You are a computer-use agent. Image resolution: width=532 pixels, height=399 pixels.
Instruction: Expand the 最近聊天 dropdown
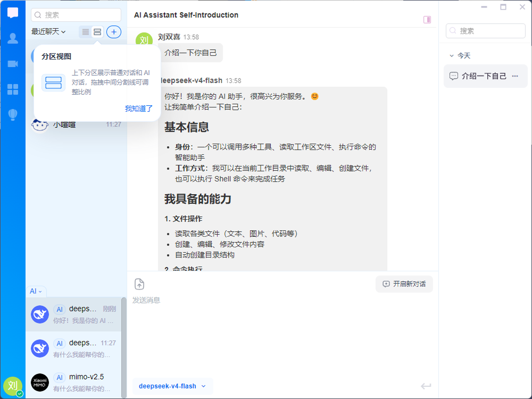(48, 31)
